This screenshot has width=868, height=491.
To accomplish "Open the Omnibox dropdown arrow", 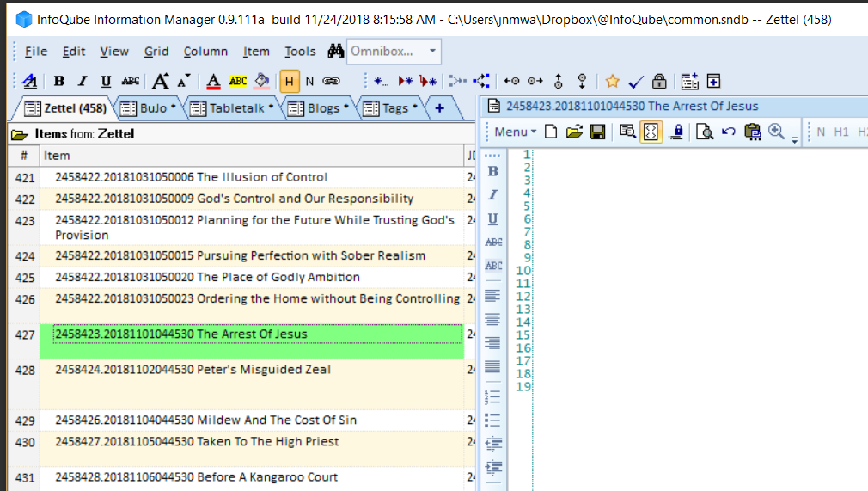I will 432,51.
